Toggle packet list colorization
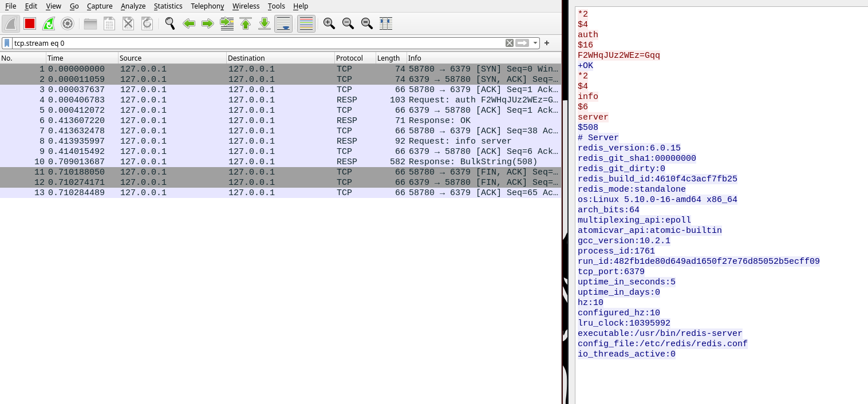 (x=306, y=23)
